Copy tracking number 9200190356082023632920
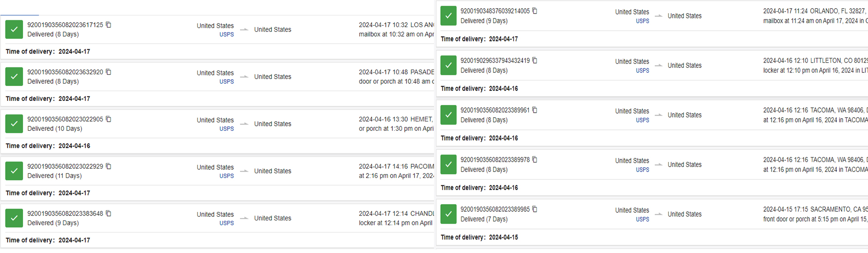 point(108,72)
